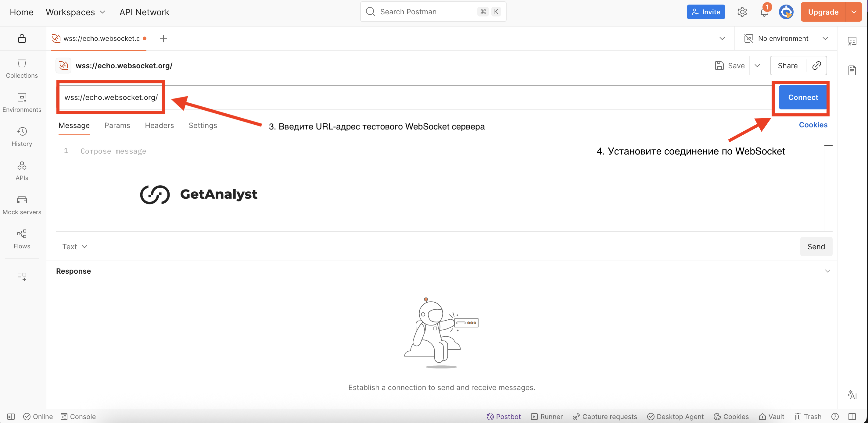Open the History sidebar panel
This screenshot has width=868, height=423.
pyautogui.click(x=22, y=137)
